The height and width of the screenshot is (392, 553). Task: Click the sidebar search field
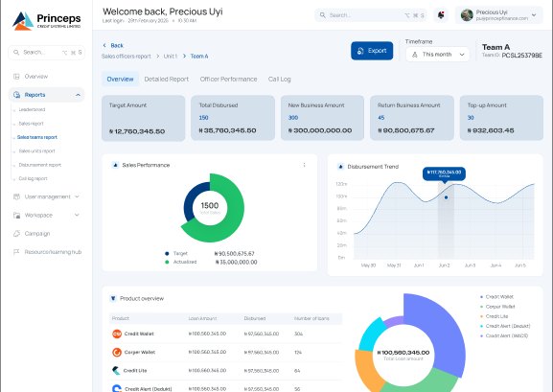click(47, 52)
